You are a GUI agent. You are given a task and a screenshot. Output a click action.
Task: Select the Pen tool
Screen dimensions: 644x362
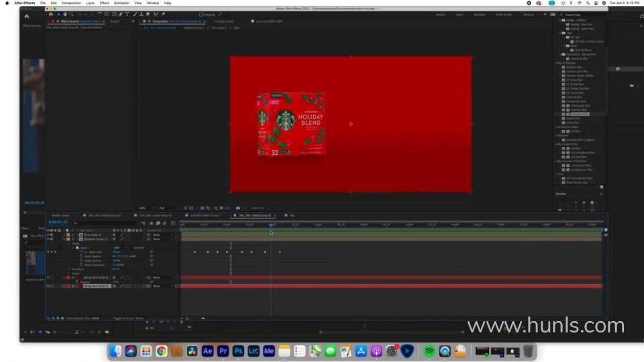pyautogui.click(x=121, y=14)
